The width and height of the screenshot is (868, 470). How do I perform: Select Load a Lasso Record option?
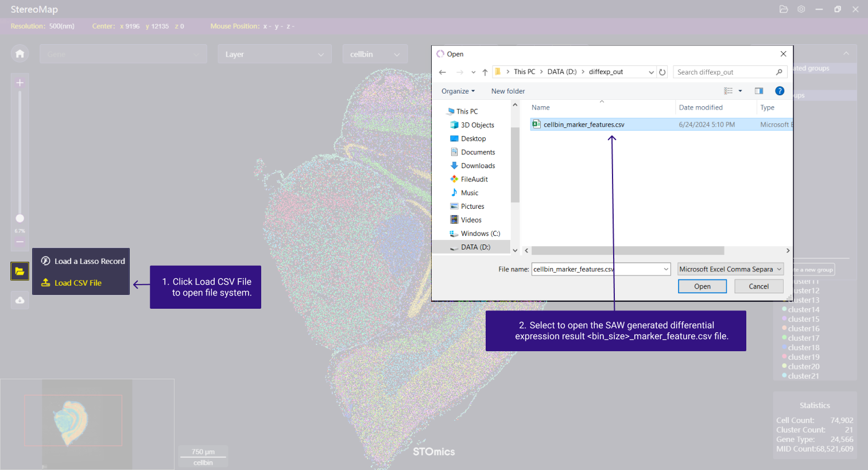click(x=89, y=261)
